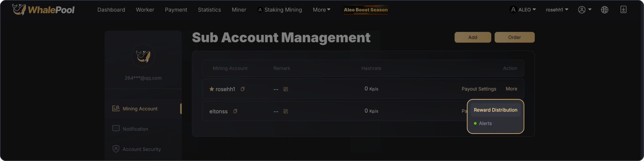Image resolution: width=644 pixels, height=161 pixels.
Task: Choose Alerts in the popup menu
Action: (485, 123)
